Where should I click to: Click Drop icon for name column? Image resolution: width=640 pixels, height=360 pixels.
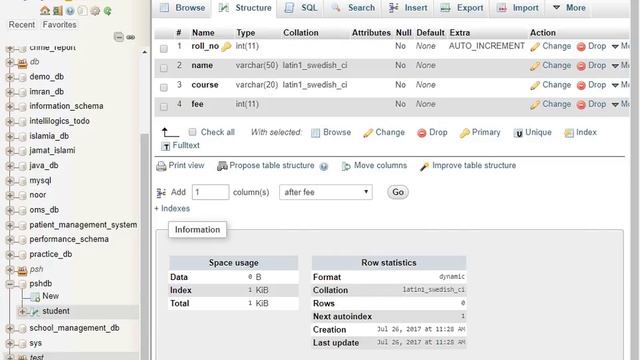pyautogui.click(x=581, y=66)
